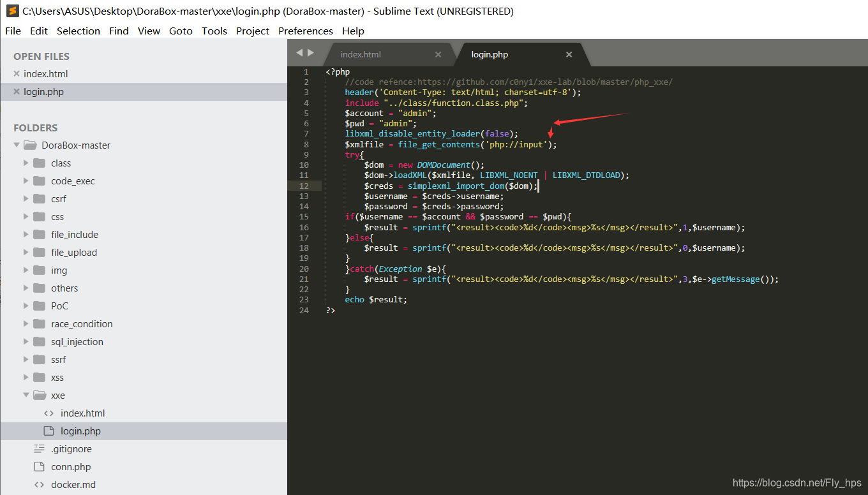Close the index.html tab
Screen dimensions: 868x495
click(438, 55)
